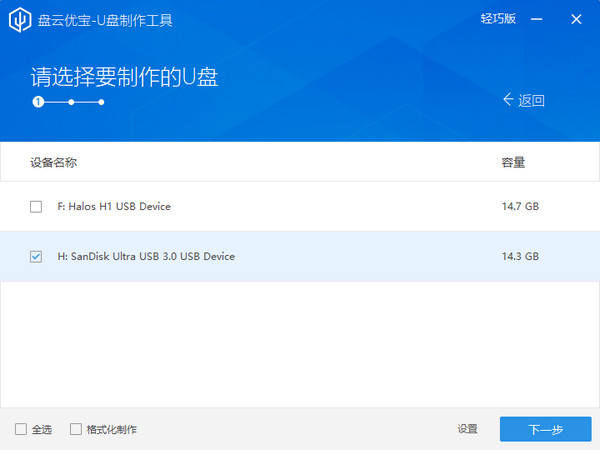This screenshot has width=600, height=450.
Task: Uncheck the H: SanDisk Ultra USB checkbox
Action: click(36, 257)
